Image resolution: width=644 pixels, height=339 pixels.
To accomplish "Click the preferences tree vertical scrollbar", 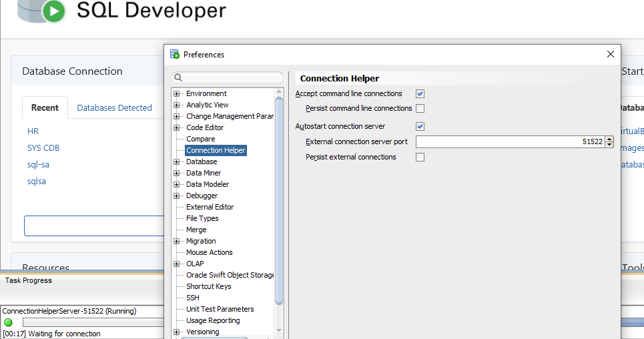I will pos(279,201).
